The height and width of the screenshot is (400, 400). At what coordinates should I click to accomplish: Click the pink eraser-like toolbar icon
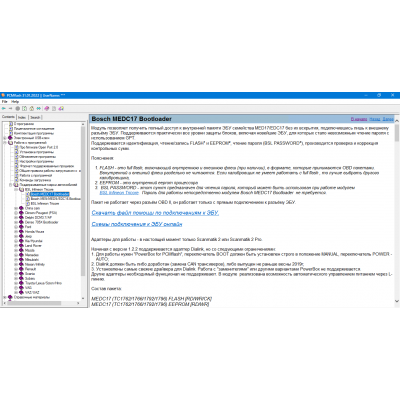pyautogui.click(x=47, y=108)
